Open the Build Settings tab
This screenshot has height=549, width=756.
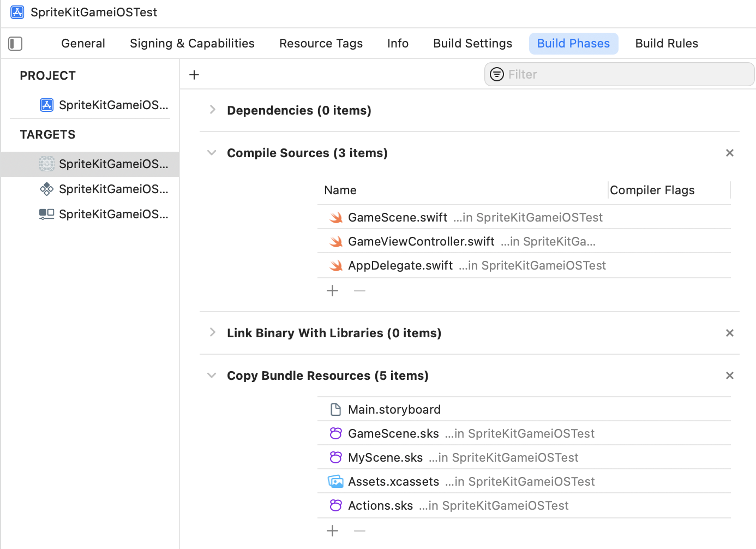(472, 44)
